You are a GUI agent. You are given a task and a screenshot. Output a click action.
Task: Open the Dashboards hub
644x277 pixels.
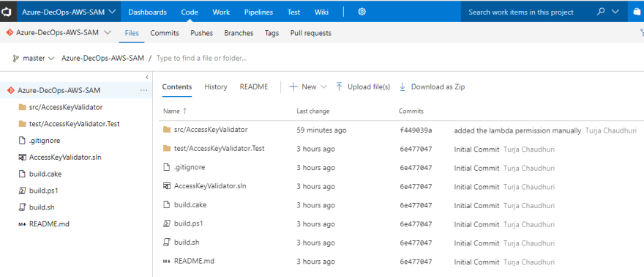coord(147,12)
